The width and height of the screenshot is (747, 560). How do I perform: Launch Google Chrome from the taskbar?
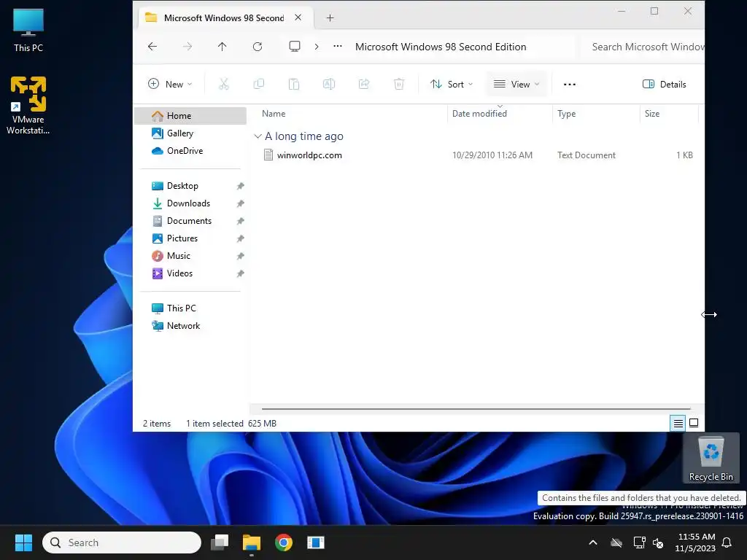[284, 542]
